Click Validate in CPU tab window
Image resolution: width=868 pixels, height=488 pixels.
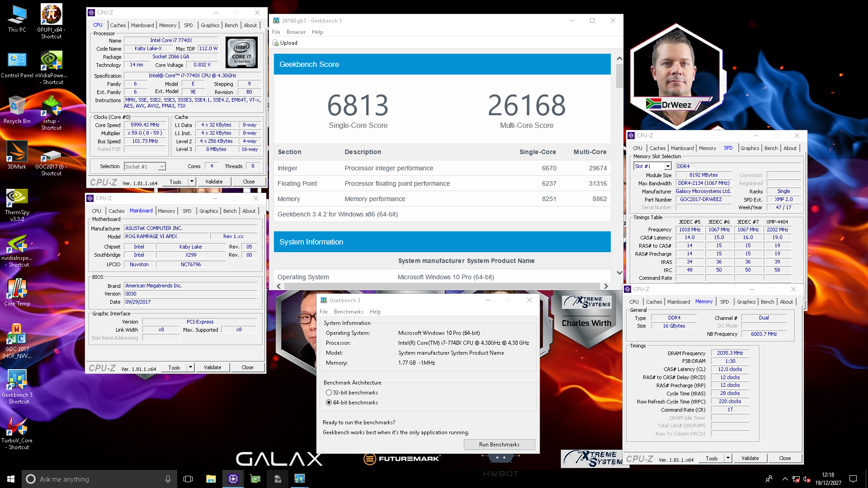point(214,182)
